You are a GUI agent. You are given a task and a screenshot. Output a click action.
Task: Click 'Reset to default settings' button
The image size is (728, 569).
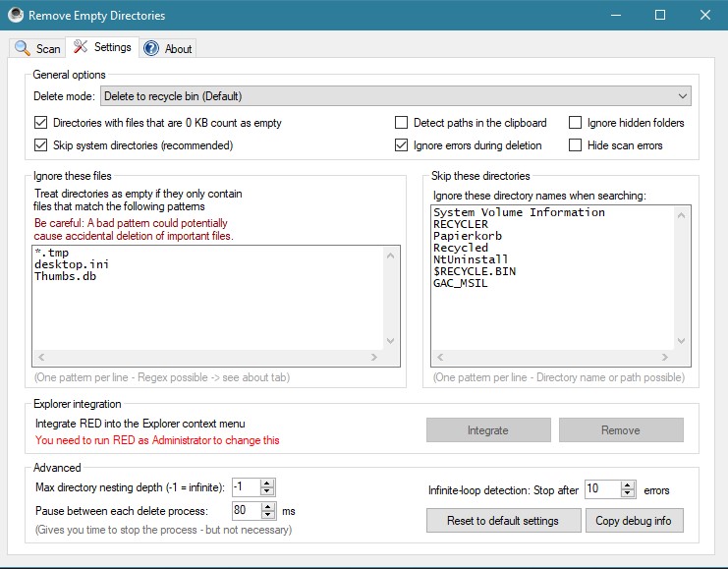[x=503, y=521]
